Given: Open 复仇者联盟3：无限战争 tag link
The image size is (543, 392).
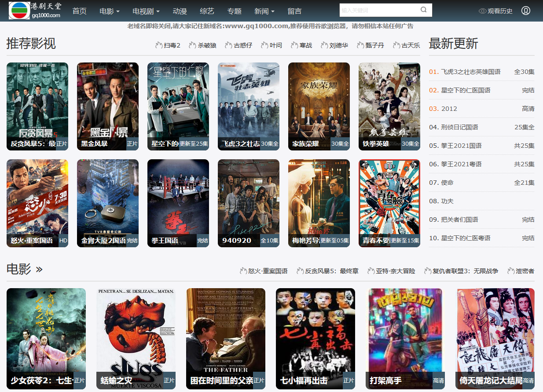Looking at the screenshot, I should pyautogui.click(x=466, y=271).
